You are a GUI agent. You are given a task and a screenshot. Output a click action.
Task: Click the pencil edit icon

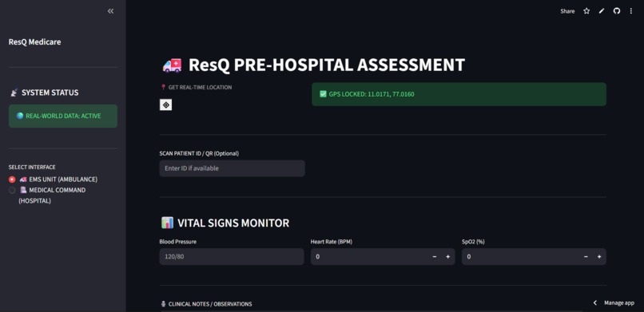pos(602,11)
